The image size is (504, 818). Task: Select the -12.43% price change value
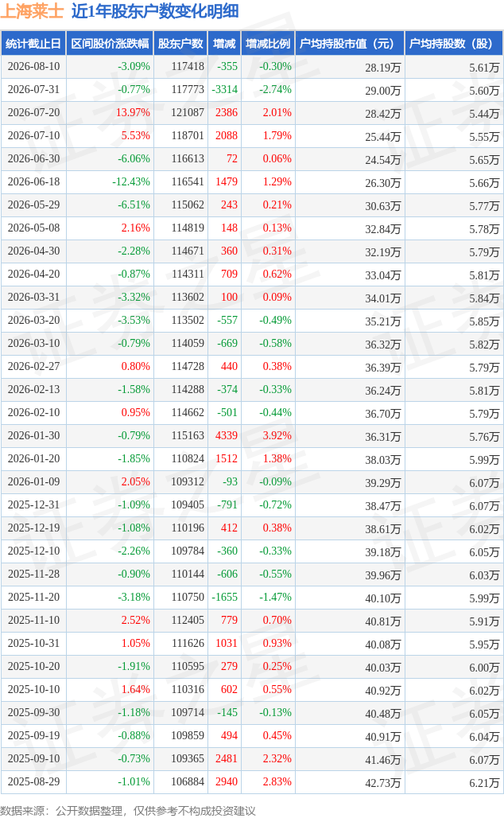[131, 182]
